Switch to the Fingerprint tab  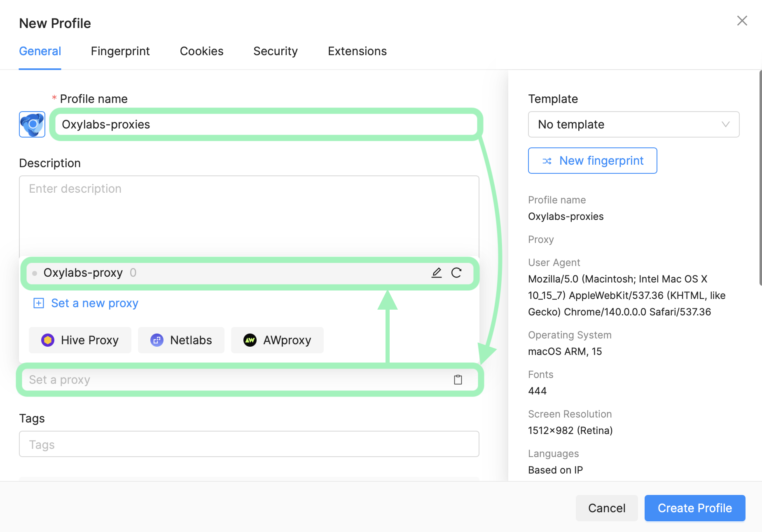point(120,51)
